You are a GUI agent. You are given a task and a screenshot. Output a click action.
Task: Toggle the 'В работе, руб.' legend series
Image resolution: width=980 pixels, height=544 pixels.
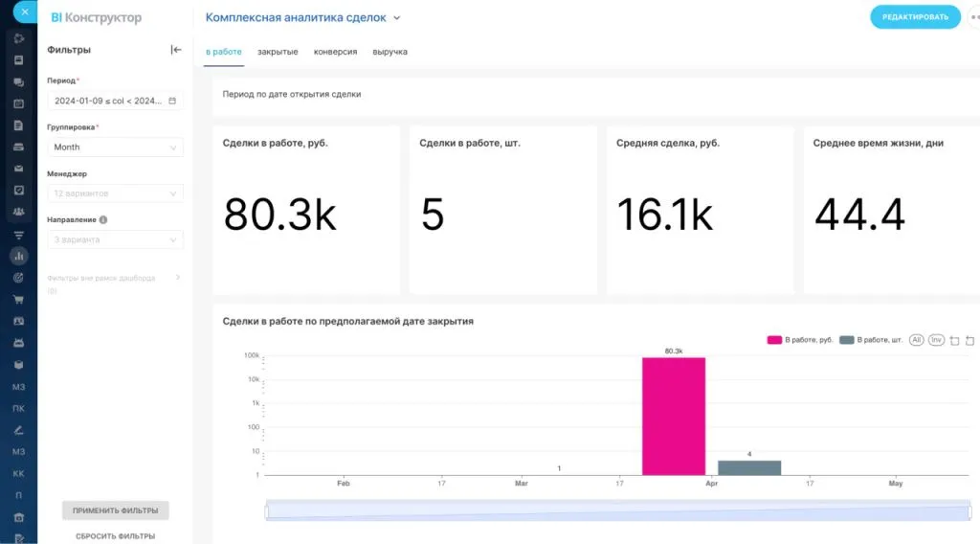800,340
